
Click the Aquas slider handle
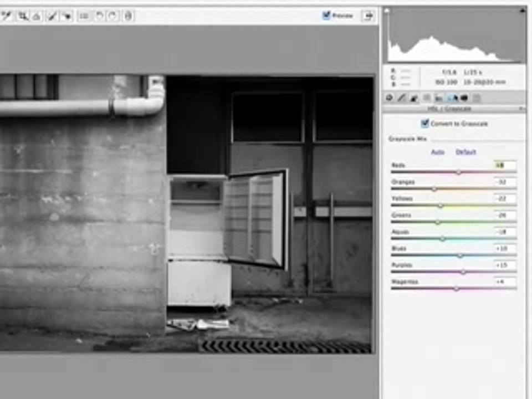(x=442, y=239)
